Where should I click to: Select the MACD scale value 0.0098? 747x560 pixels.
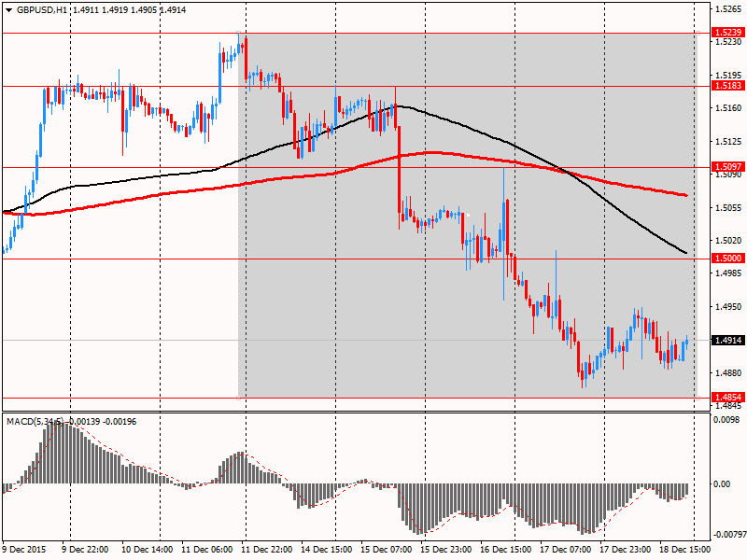726,419
